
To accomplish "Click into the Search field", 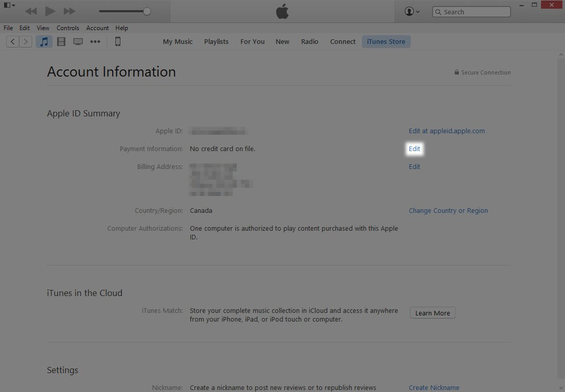I will pyautogui.click(x=471, y=12).
